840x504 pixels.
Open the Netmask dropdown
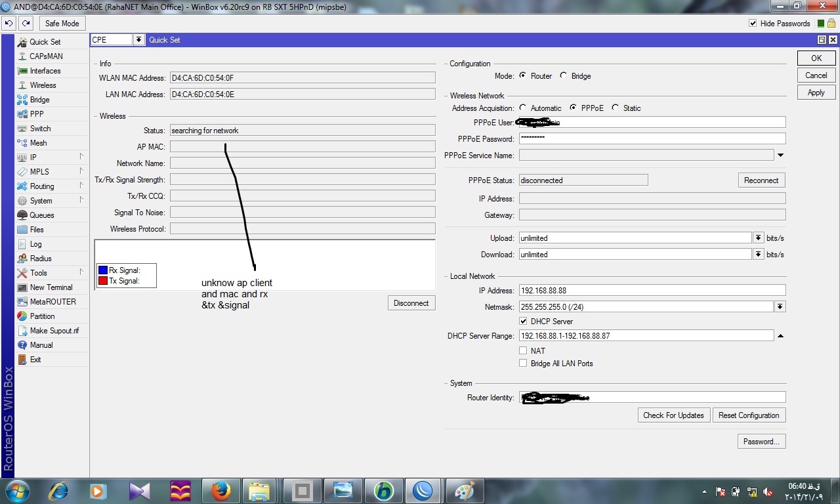780,306
